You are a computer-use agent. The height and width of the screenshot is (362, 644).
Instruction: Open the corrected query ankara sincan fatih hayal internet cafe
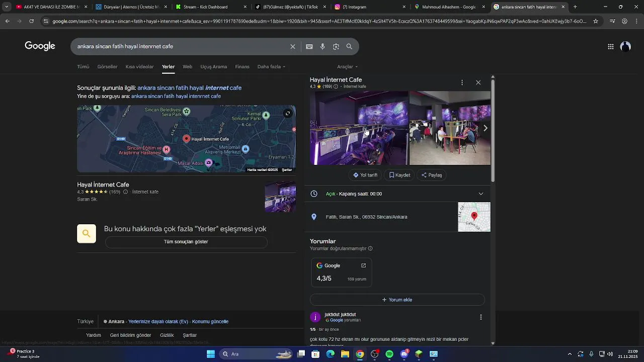pyautogui.click(x=189, y=88)
